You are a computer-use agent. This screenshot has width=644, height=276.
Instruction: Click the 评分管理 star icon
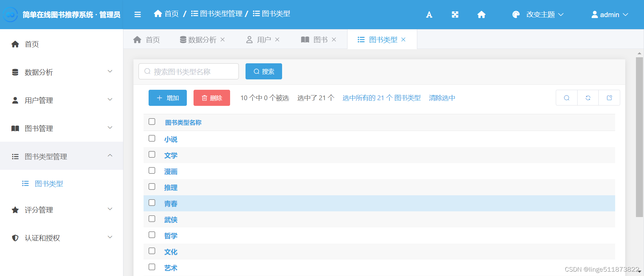tap(15, 210)
